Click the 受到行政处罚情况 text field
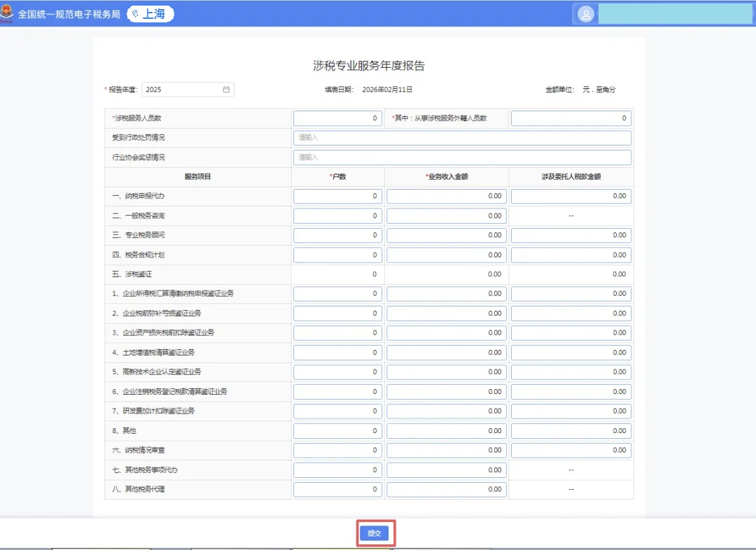 point(462,138)
